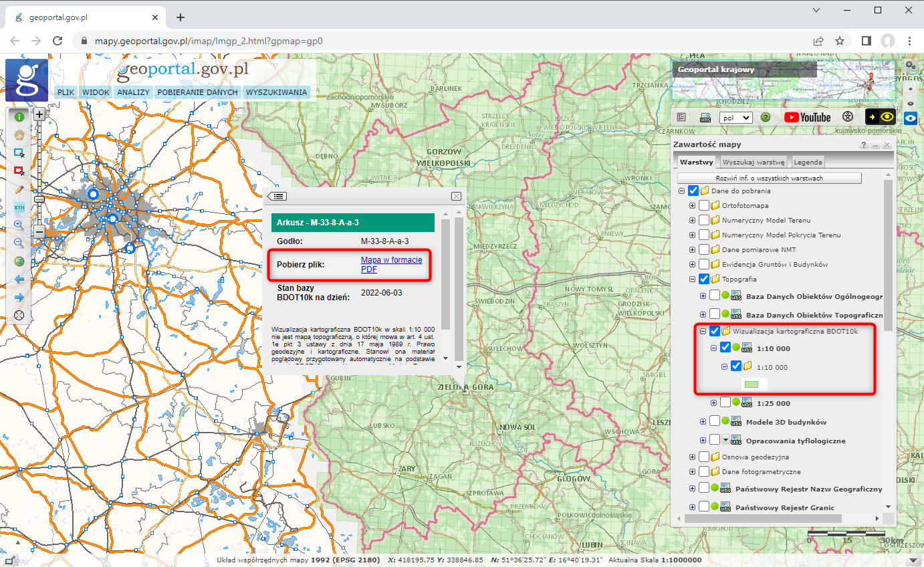
Task: Expand the Ewidencja Gruntów i Budynków node
Action: [x=693, y=264]
